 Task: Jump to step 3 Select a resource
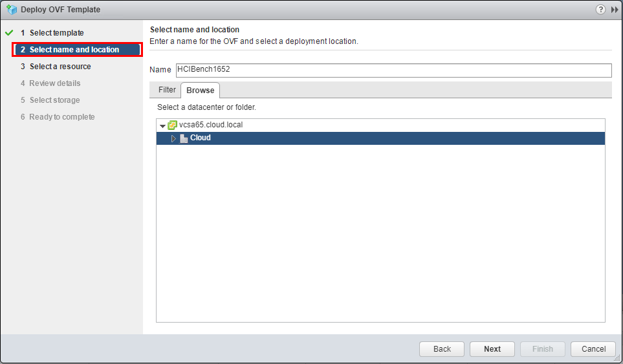(x=60, y=67)
